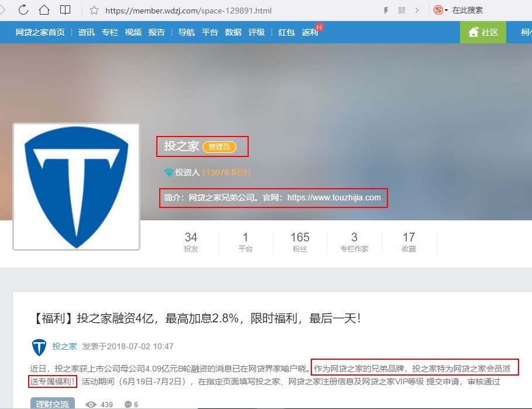View the 17 收藏 stat
Image resolution: width=532 pixels, height=409 pixels.
409,241
